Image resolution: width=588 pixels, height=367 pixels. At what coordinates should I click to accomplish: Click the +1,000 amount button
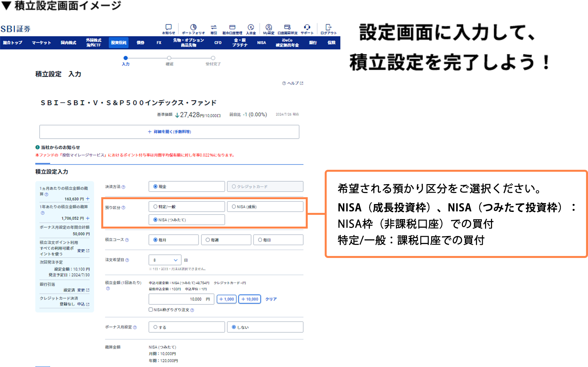pos(226,299)
